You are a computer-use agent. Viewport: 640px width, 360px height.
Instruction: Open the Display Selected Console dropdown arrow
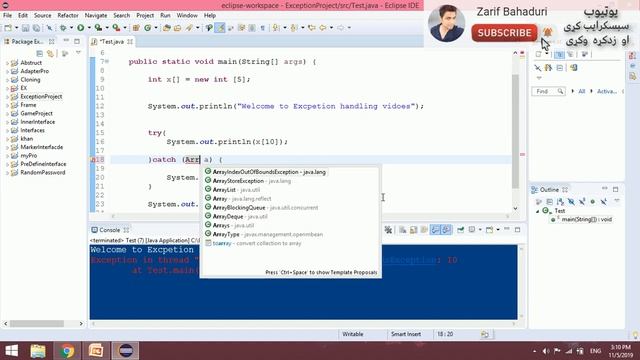tap(480, 230)
